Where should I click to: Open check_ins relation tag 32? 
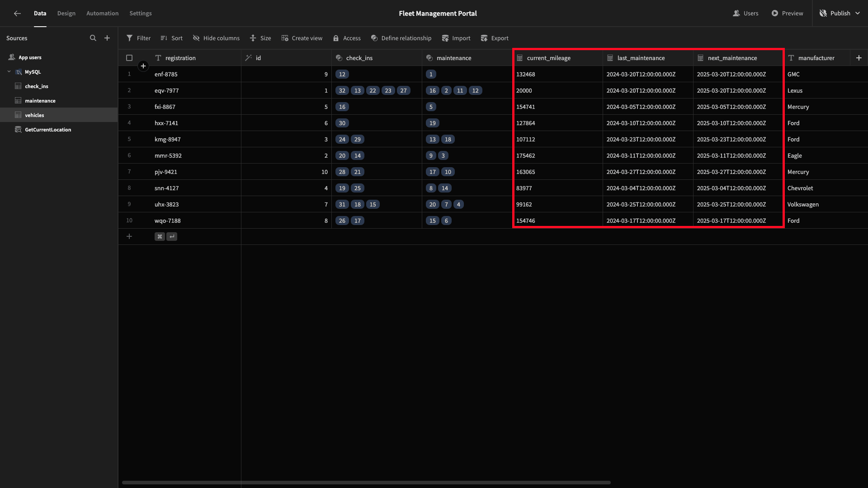coord(342,90)
